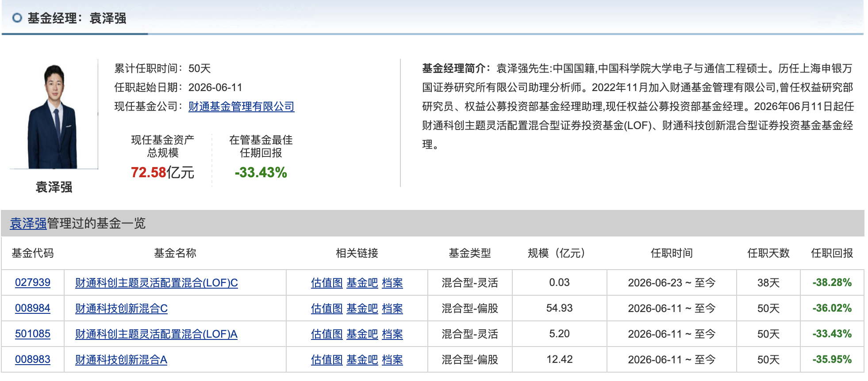This screenshot has height=381, width=868.
Task: Open 财通科创主题灵活配置混合(LOF)A fund page
Action: (x=156, y=334)
